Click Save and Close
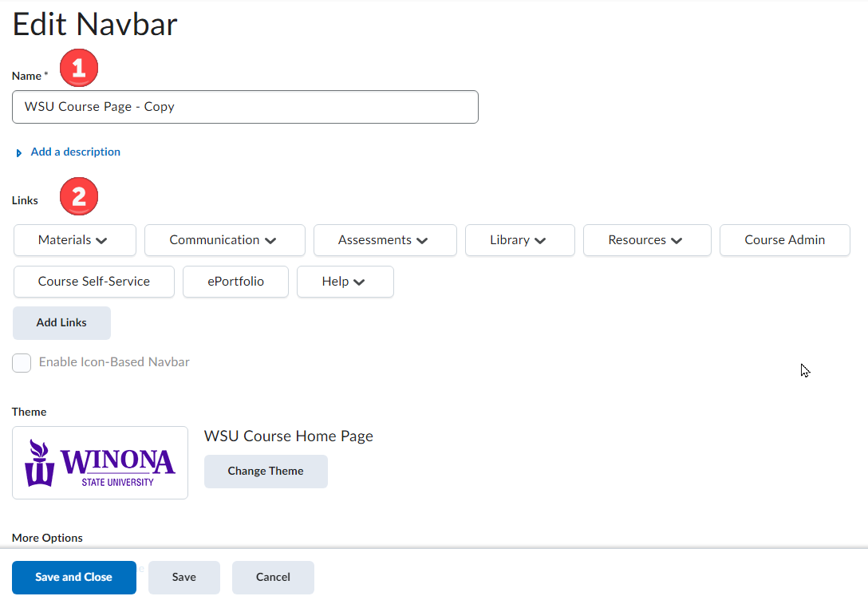868x604 pixels. [73, 578]
